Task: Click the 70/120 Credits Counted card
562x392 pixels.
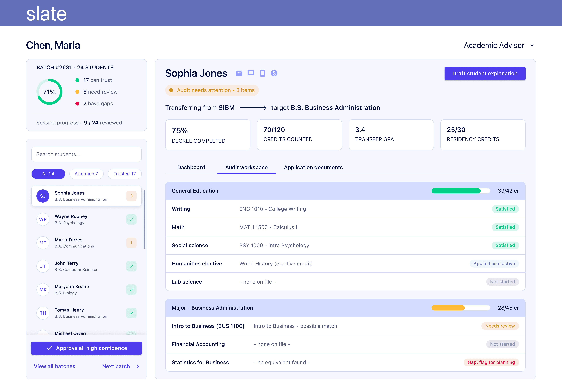Action: tap(299, 135)
